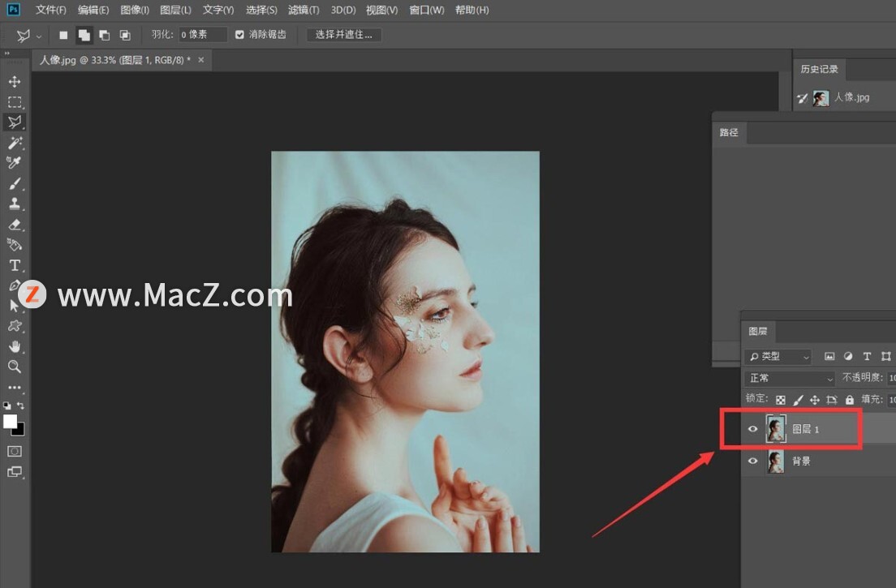Open the blend mode dropdown showing 正常
The image size is (896, 588).
(788, 378)
